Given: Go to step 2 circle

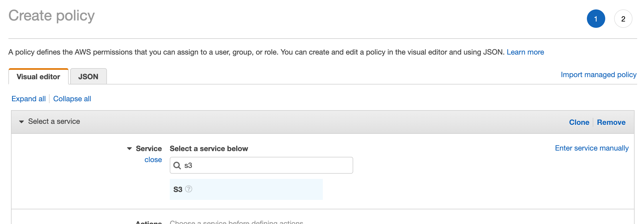Looking at the screenshot, I should pyautogui.click(x=623, y=19).
